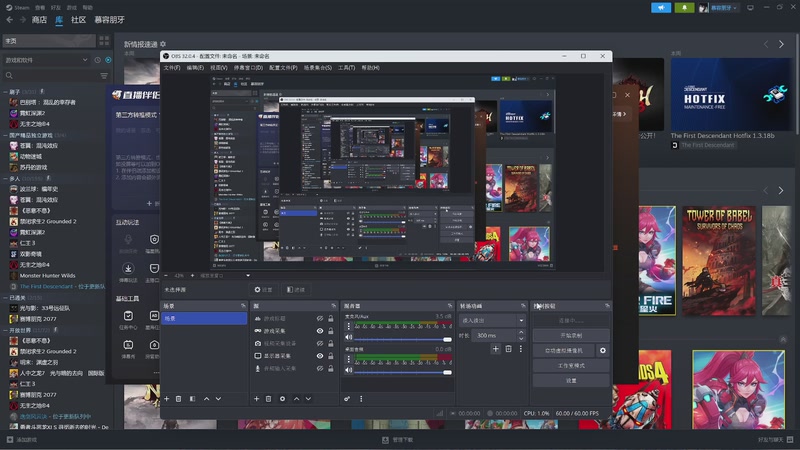
Task: Toggle lock on fifth microphone source
Action: click(331, 368)
